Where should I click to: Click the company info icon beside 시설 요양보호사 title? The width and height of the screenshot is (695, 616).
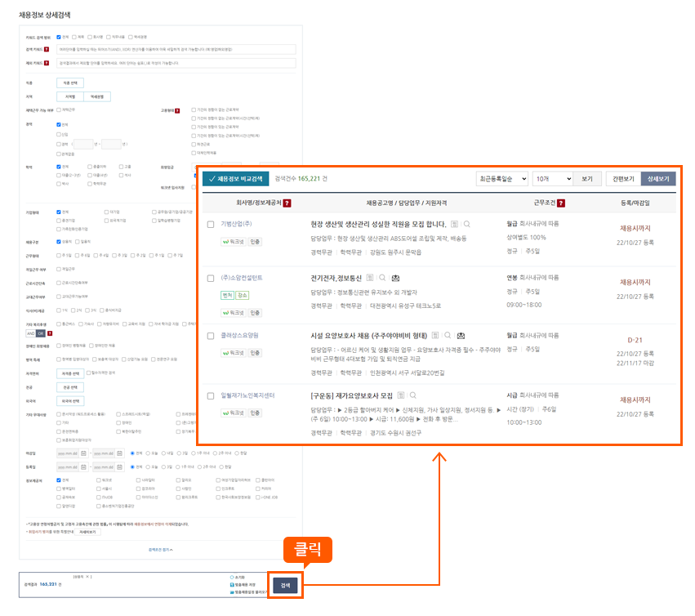click(x=434, y=333)
